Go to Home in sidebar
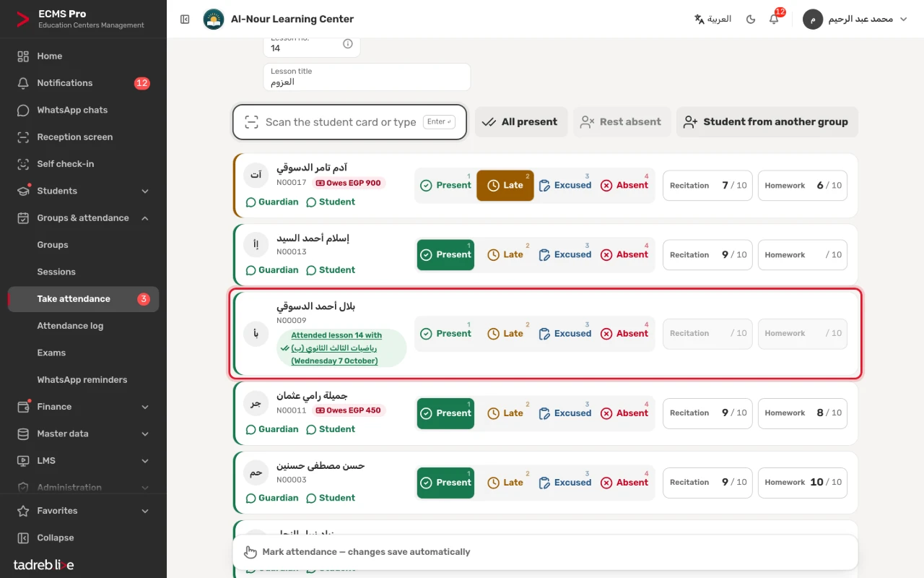Image resolution: width=924 pixels, height=578 pixels. [83, 56]
